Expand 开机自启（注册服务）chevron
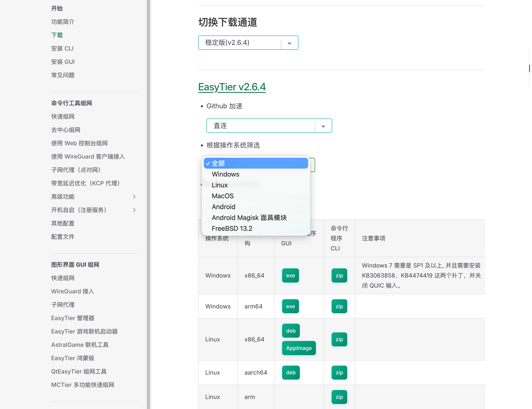This screenshot has height=409, width=532. [134, 210]
